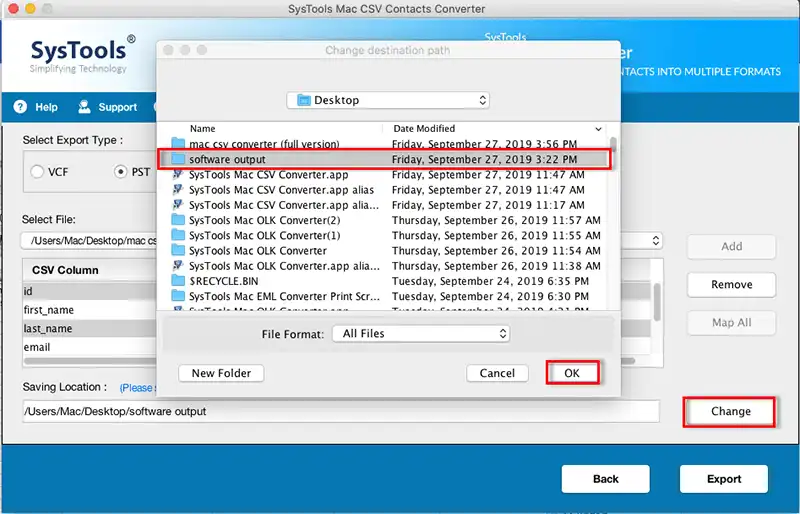The height and width of the screenshot is (514, 800).
Task: Click the Help question mark icon
Action: (x=20, y=107)
